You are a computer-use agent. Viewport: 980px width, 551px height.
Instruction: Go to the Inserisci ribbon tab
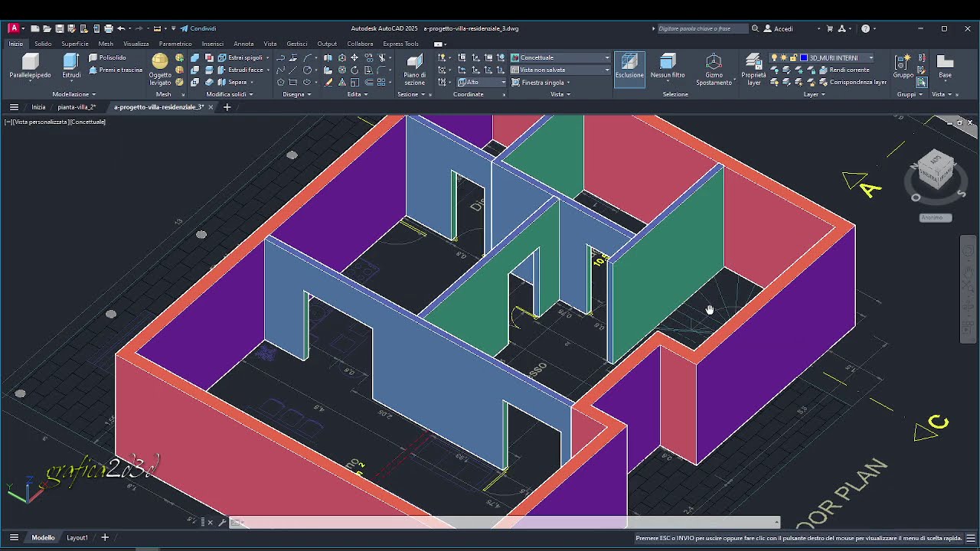[212, 44]
